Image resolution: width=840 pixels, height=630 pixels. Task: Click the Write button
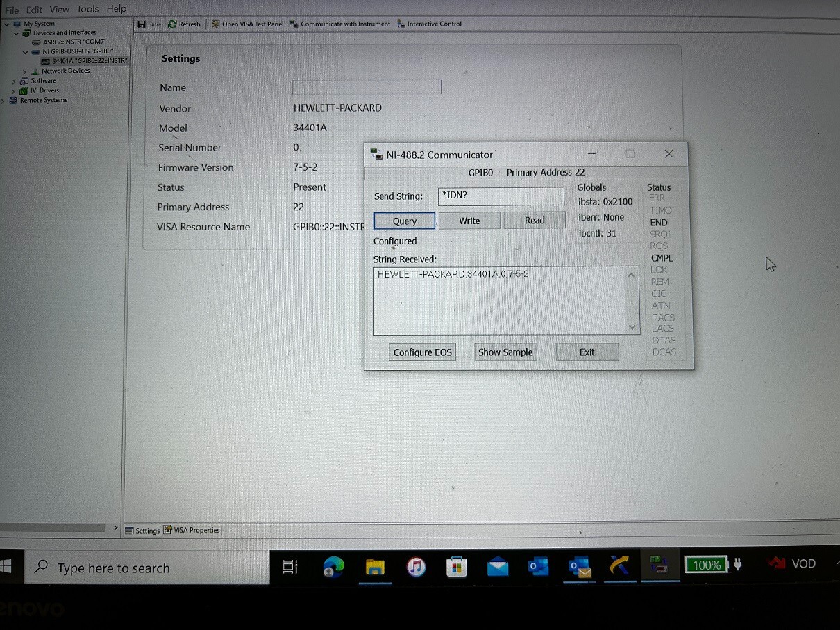(x=469, y=221)
